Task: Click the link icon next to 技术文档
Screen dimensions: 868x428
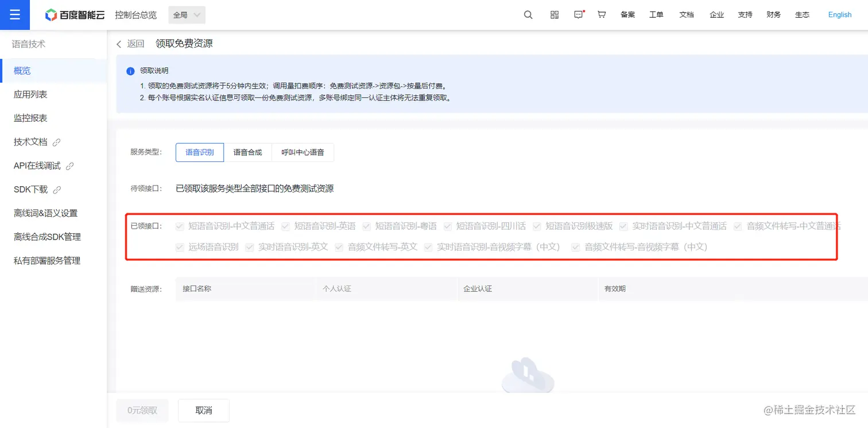Action: [x=57, y=142]
